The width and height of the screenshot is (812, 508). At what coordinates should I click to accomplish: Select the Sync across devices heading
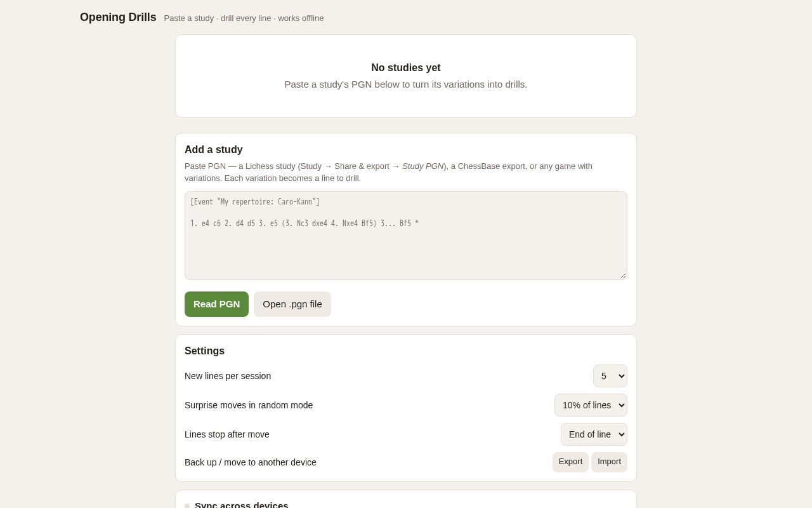(241, 504)
